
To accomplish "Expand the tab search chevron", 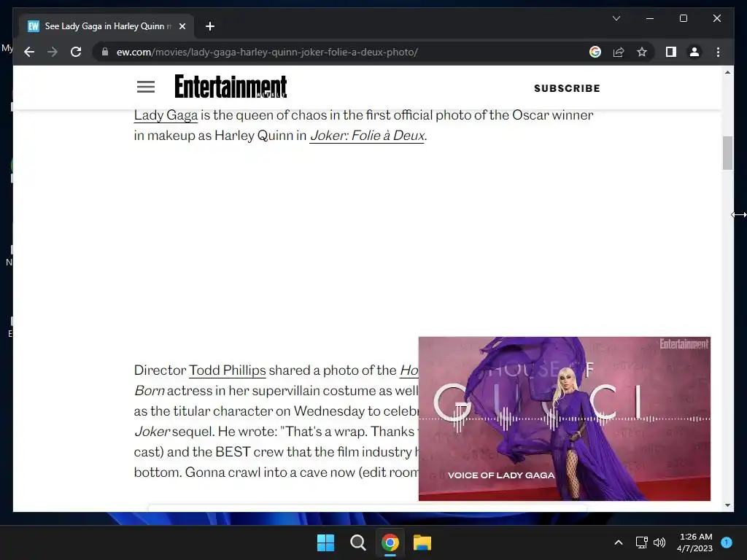I will point(616,18).
